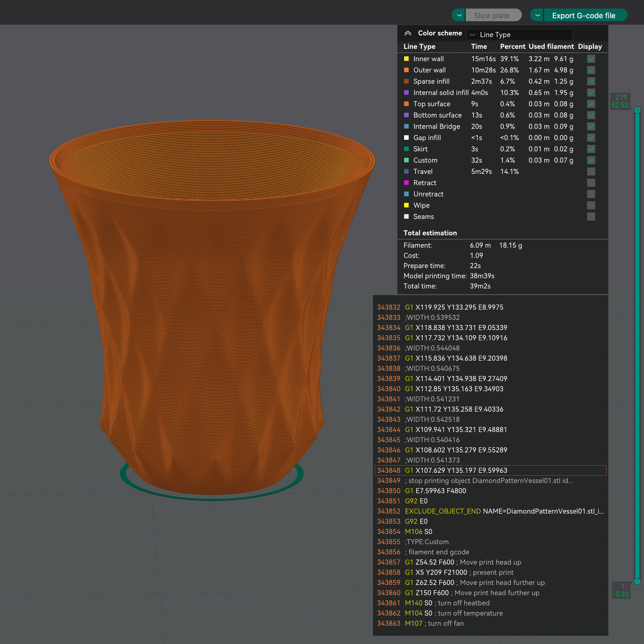Click the Display column header
644x644 pixels.
[x=590, y=47]
